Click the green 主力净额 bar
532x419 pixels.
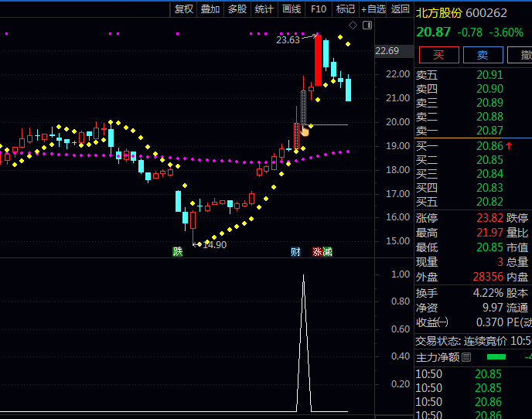pos(496,357)
